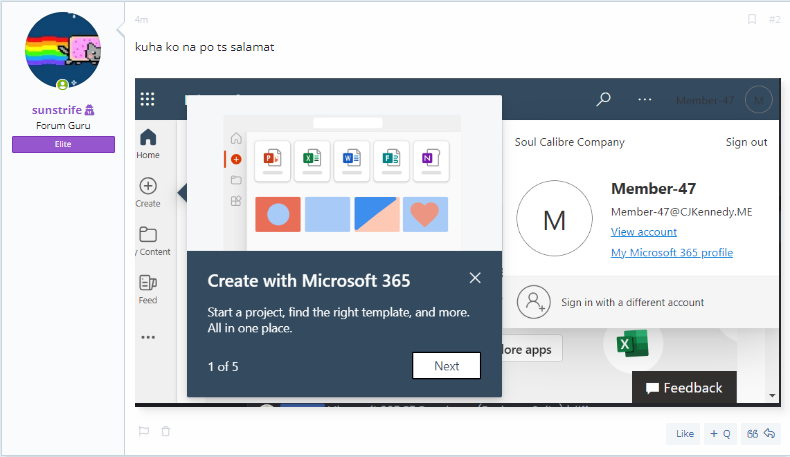
Task: Open the sunstrife username link
Action: coord(57,110)
